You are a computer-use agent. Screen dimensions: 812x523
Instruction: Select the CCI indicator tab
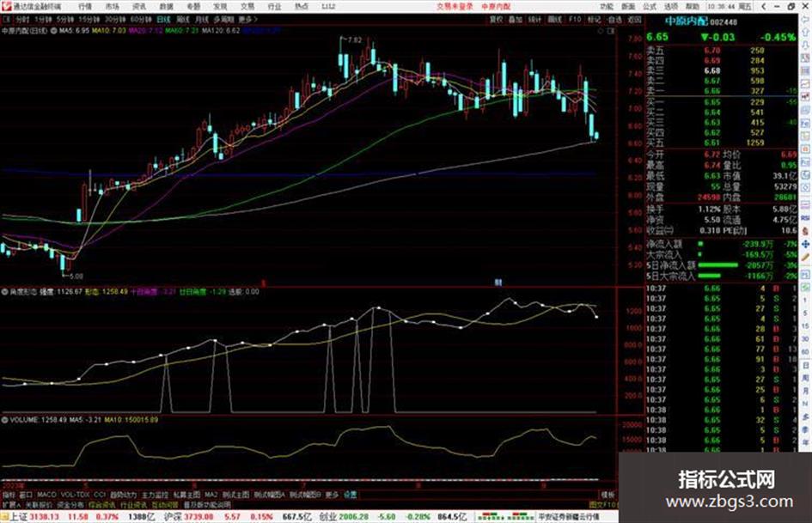pos(100,495)
